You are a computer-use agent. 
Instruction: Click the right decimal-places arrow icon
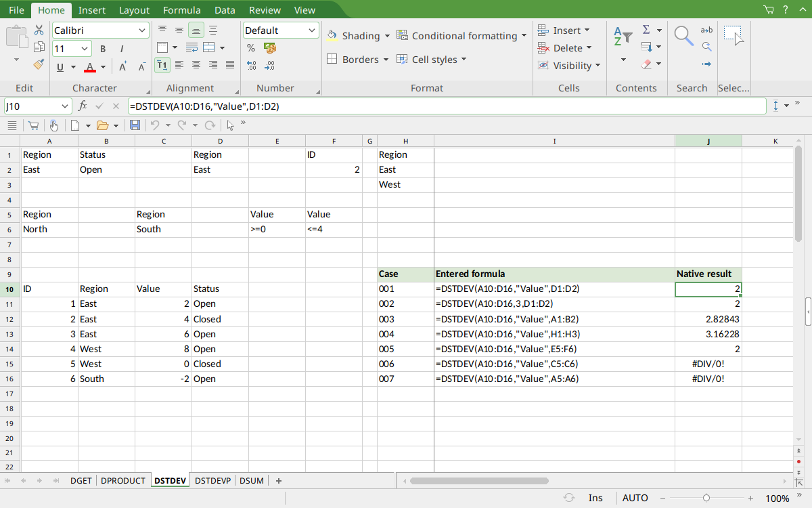pyautogui.click(x=270, y=66)
